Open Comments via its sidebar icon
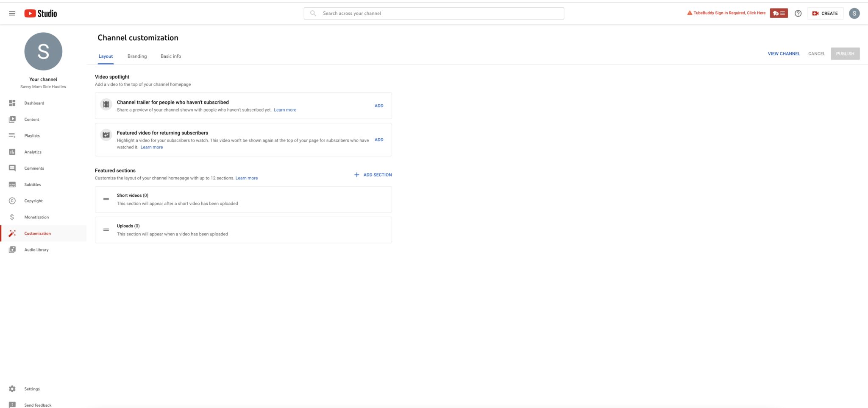This screenshot has width=868, height=408. 12,168
